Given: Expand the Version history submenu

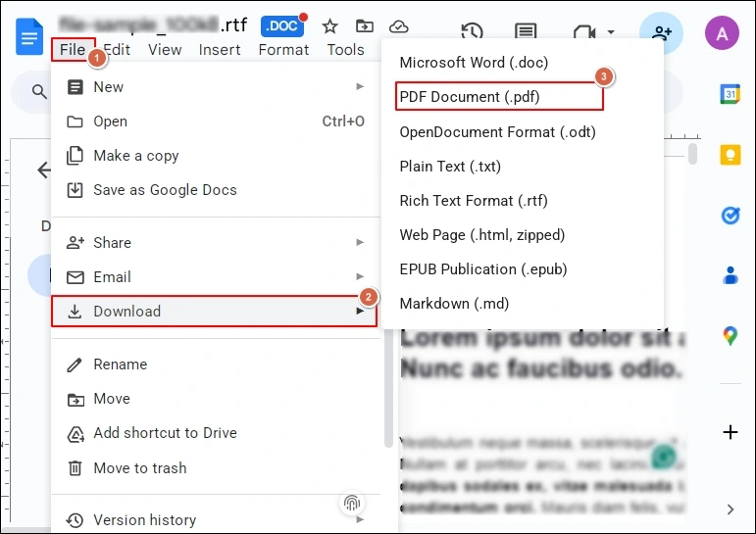Looking at the screenshot, I should tap(215, 520).
